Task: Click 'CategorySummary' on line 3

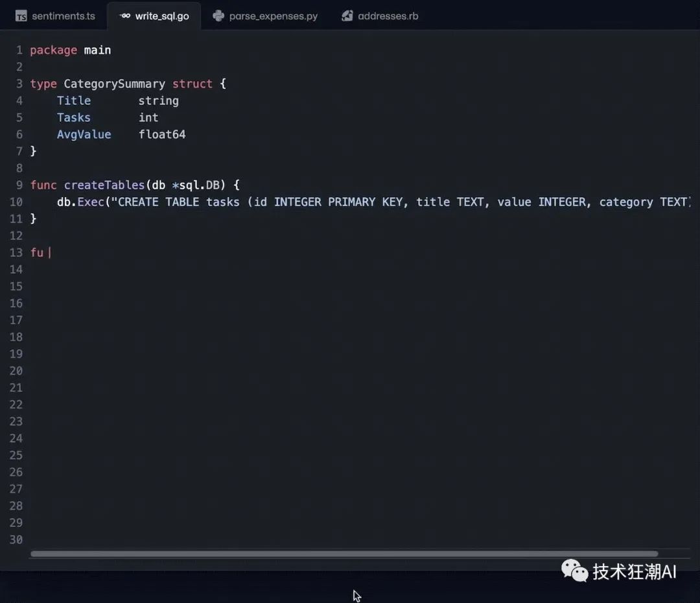Action: pyautogui.click(x=114, y=84)
